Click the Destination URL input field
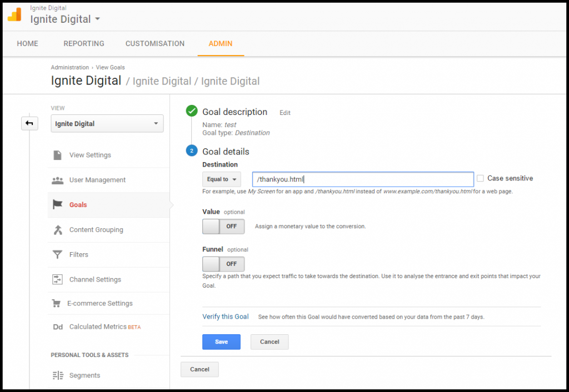 [x=362, y=179]
